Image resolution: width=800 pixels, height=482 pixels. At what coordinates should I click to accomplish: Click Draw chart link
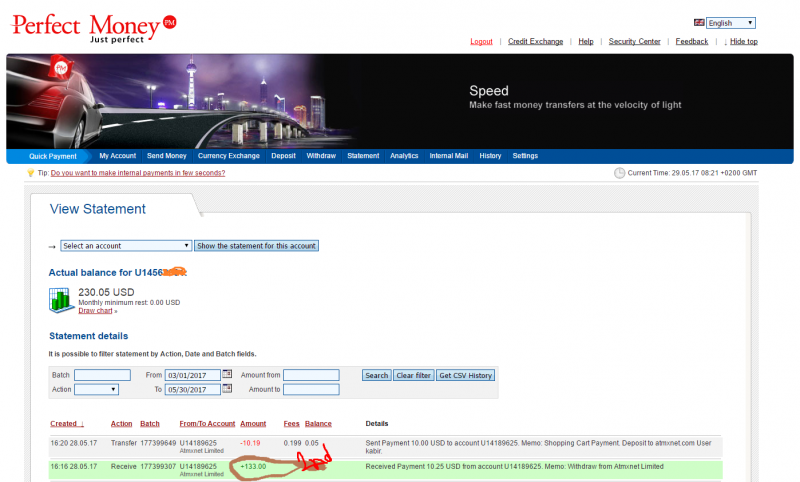coord(95,311)
